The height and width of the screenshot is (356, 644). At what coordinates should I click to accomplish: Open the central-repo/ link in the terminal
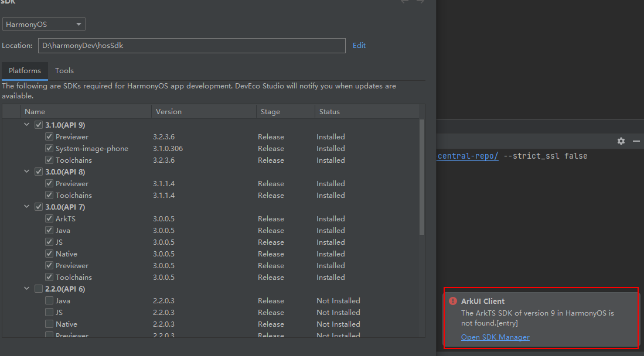[x=468, y=156]
